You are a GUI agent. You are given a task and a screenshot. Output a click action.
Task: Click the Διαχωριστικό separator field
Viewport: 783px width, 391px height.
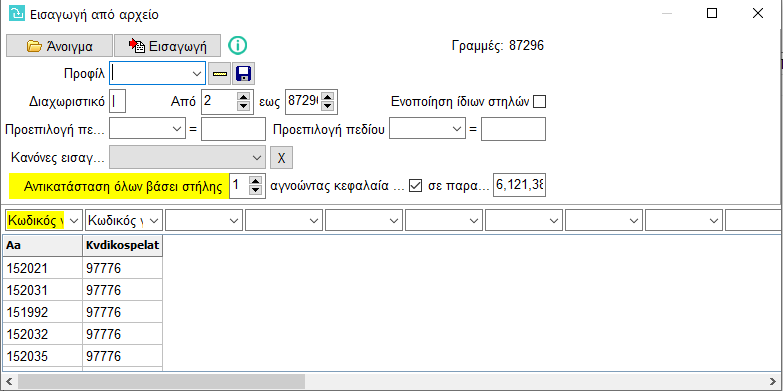pyautogui.click(x=117, y=102)
